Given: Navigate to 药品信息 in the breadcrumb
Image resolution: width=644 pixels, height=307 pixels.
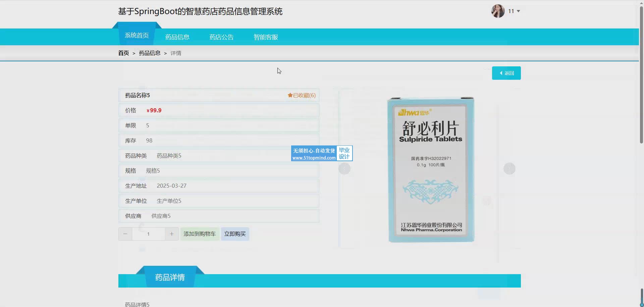Looking at the screenshot, I should (150, 53).
